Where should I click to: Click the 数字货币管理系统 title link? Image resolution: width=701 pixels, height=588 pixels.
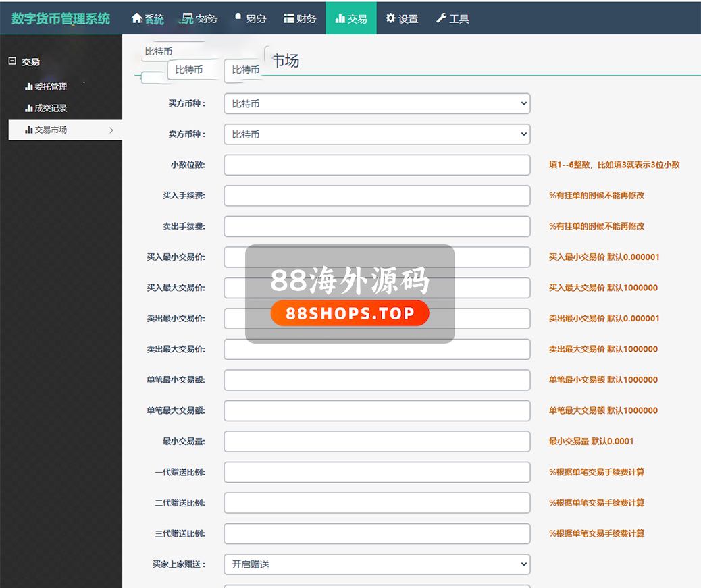pos(61,18)
